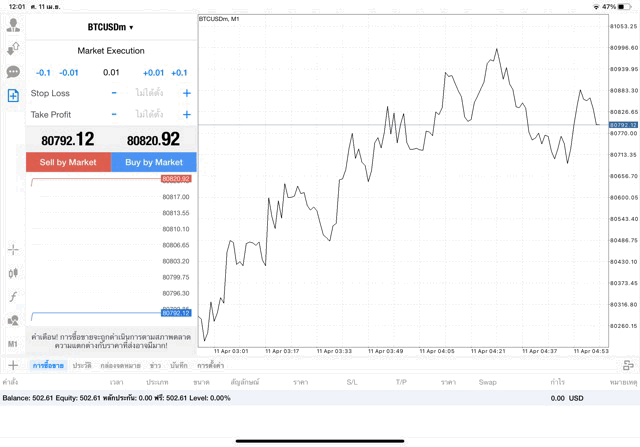This screenshot has height=447, width=640.
Task: Open the ข่าว news tab
Action: point(155,366)
